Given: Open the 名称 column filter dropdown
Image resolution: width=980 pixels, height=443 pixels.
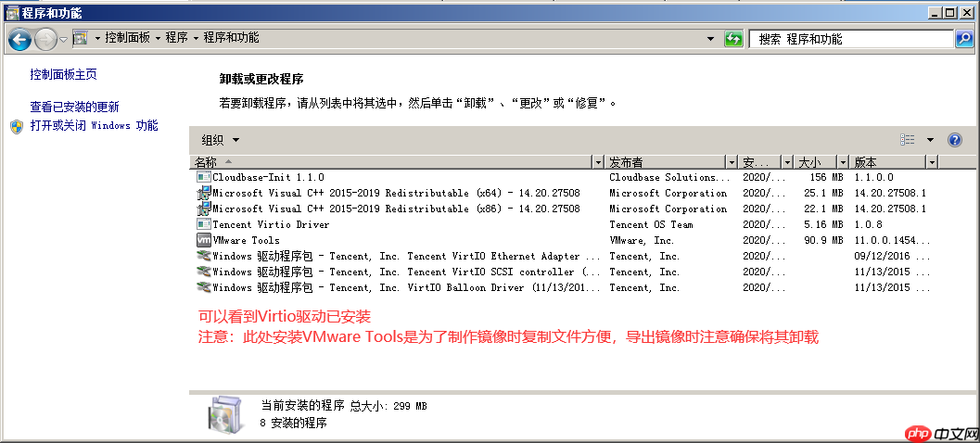Looking at the screenshot, I should click(x=599, y=162).
